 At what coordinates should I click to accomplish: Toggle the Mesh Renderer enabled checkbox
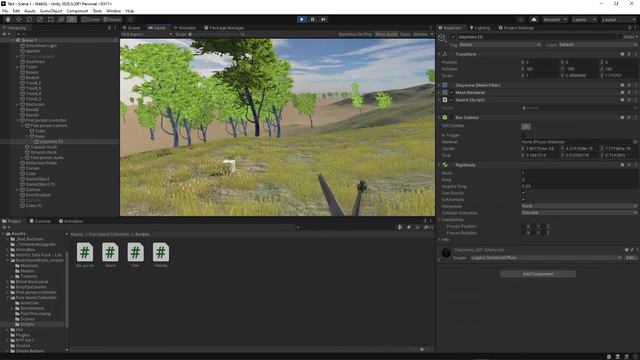[451, 93]
